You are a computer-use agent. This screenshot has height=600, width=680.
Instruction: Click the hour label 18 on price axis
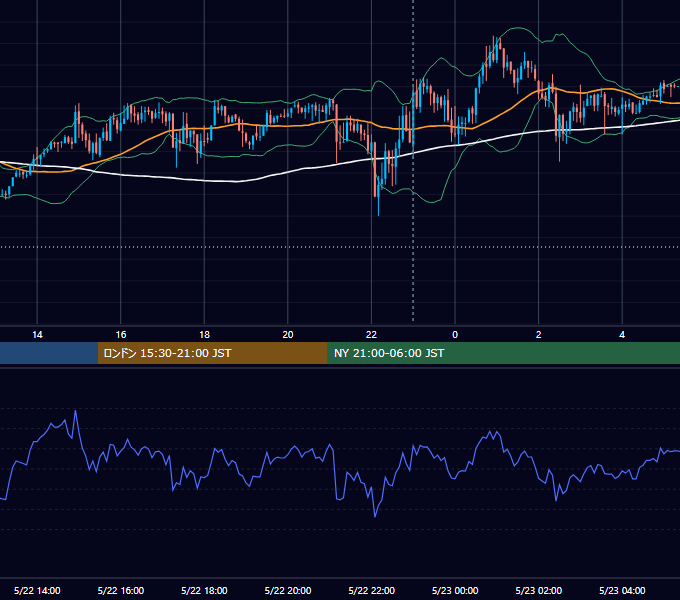[204, 335]
